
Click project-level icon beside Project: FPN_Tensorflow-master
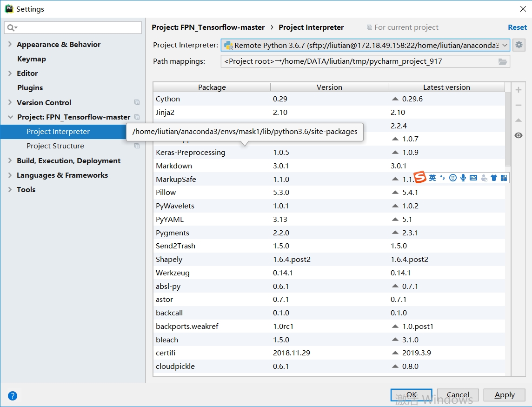137,117
